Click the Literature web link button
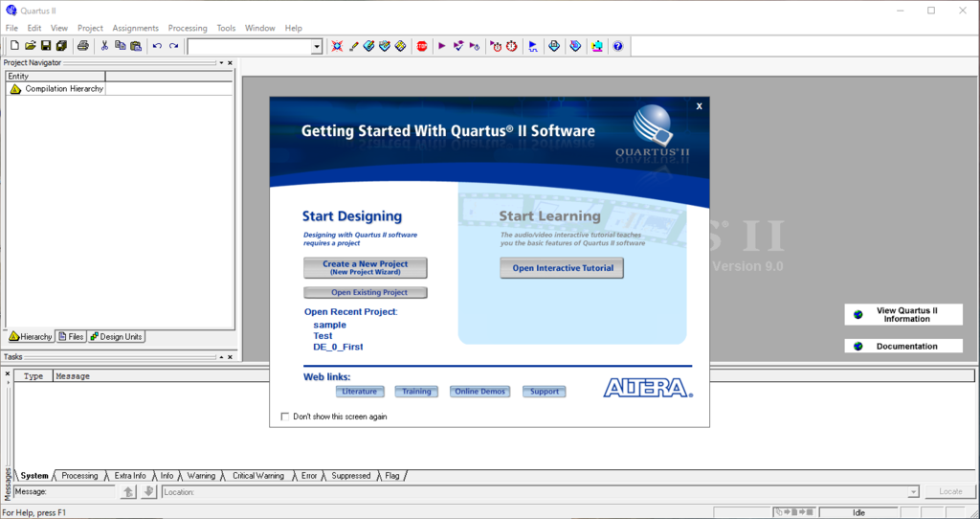 pyautogui.click(x=360, y=392)
